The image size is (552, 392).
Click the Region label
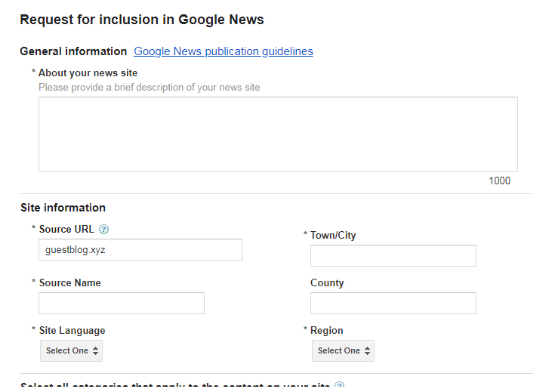click(x=327, y=330)
